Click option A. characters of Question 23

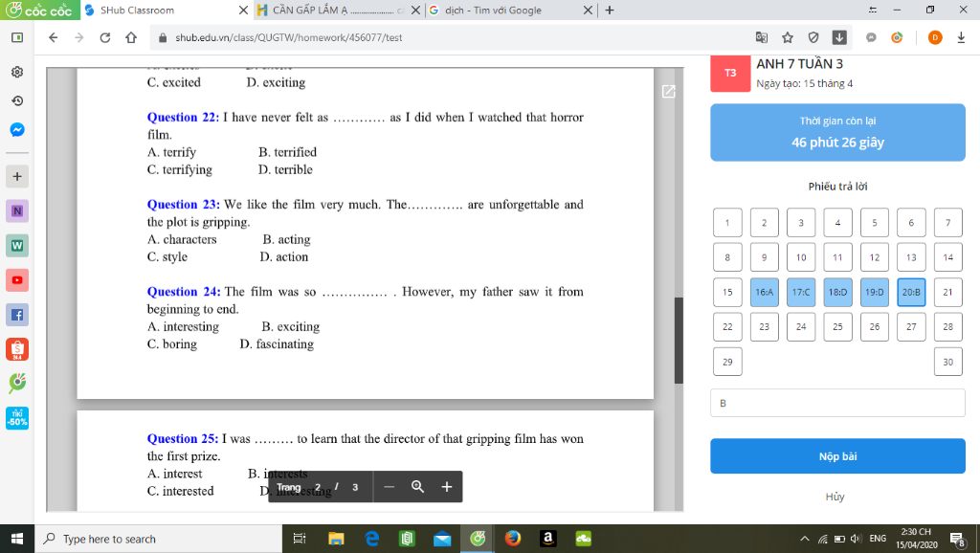click(182, 239)
